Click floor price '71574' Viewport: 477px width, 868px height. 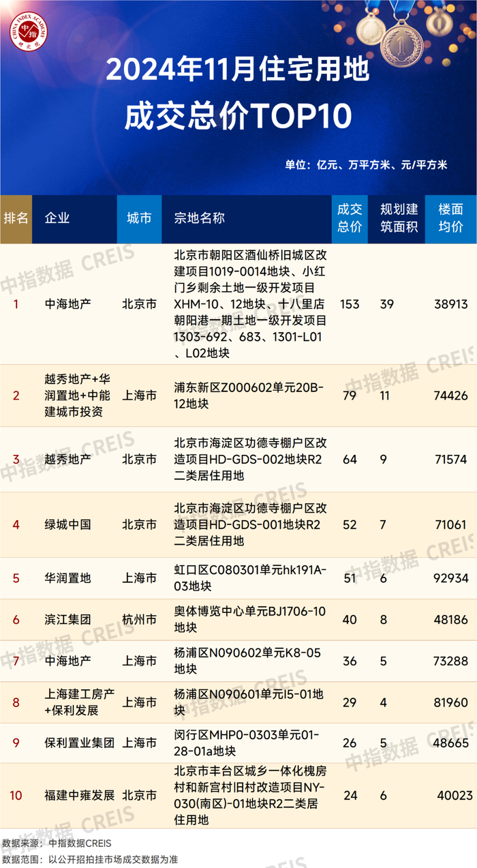pyautogui.click(x=450, y=460)
